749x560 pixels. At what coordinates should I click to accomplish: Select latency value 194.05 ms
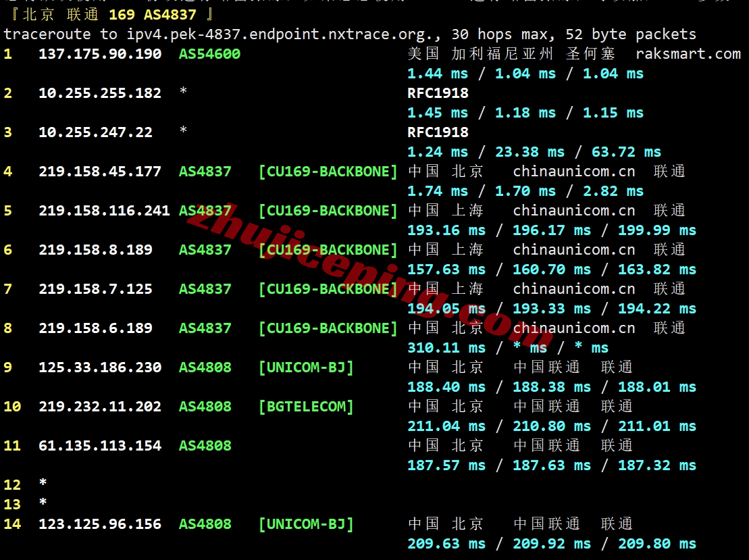pyautogui.click(x=446, y=308)
